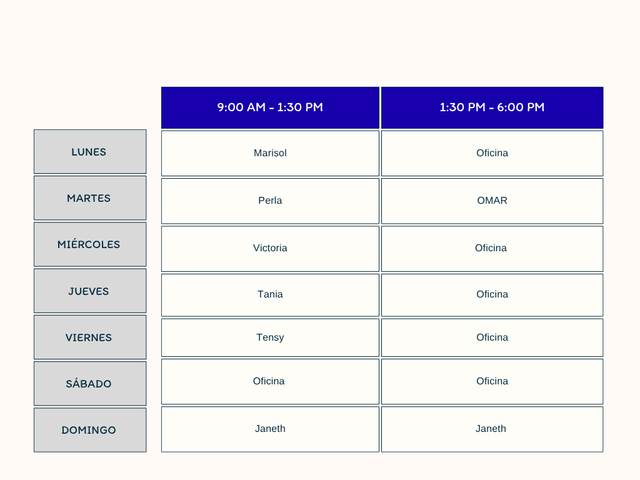The image size is (640, 480).
Task: Select Monday afternoon Oficina cell
Action: coord(492,153)
